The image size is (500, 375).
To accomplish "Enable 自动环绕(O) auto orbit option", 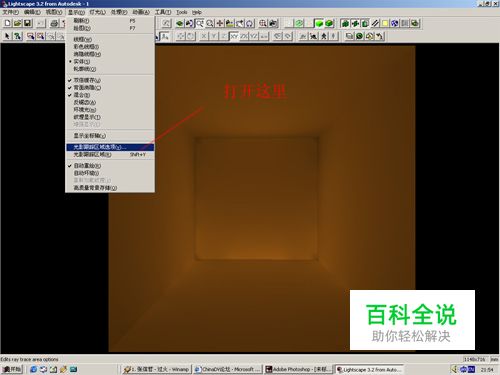I will click(x=110, y=173).
